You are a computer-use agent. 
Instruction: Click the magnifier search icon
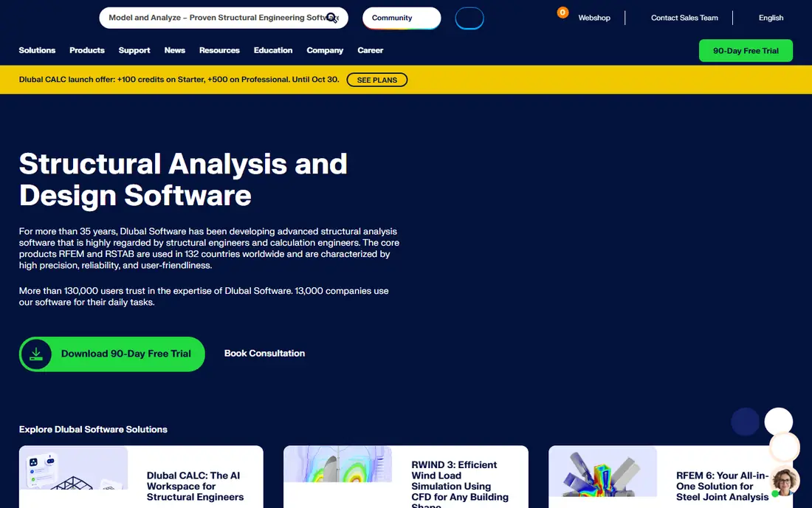coord(332,18)
